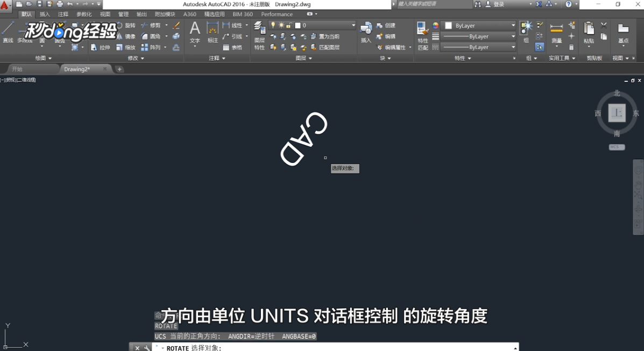Select the 修剪 (Trim) tool
This screenshot has height=351, width=644.
(156, 26)
